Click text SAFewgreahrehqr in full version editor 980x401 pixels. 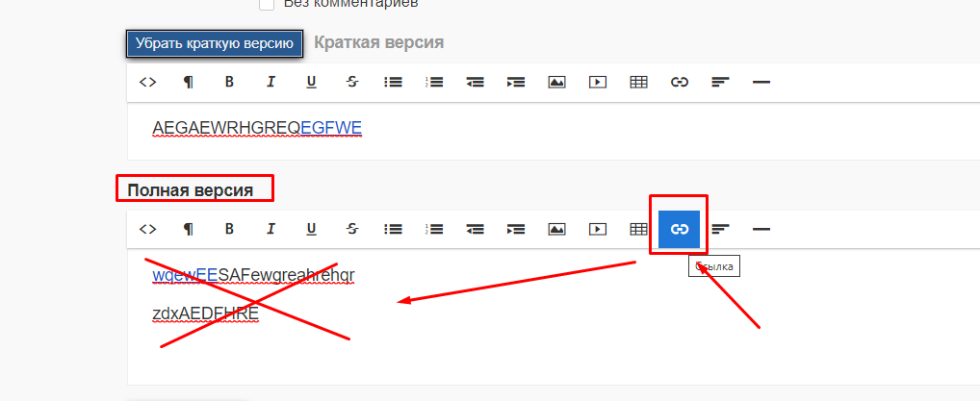click(286, 275)
